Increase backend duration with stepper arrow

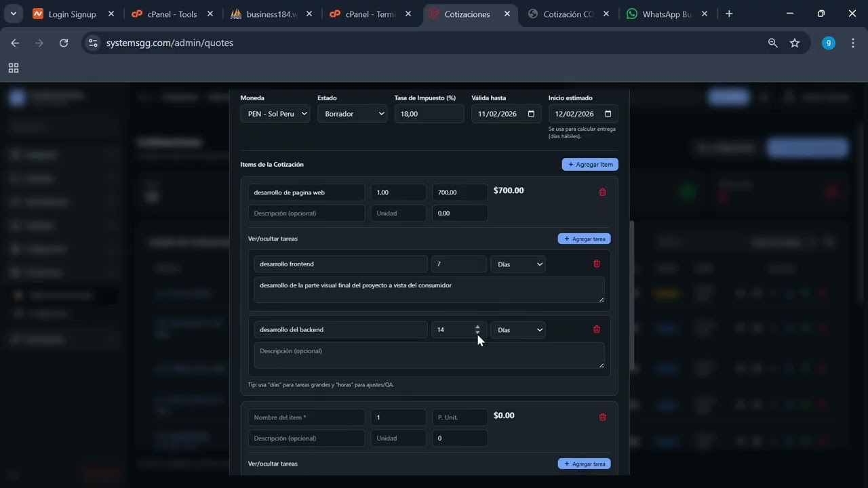coord(477,327)
